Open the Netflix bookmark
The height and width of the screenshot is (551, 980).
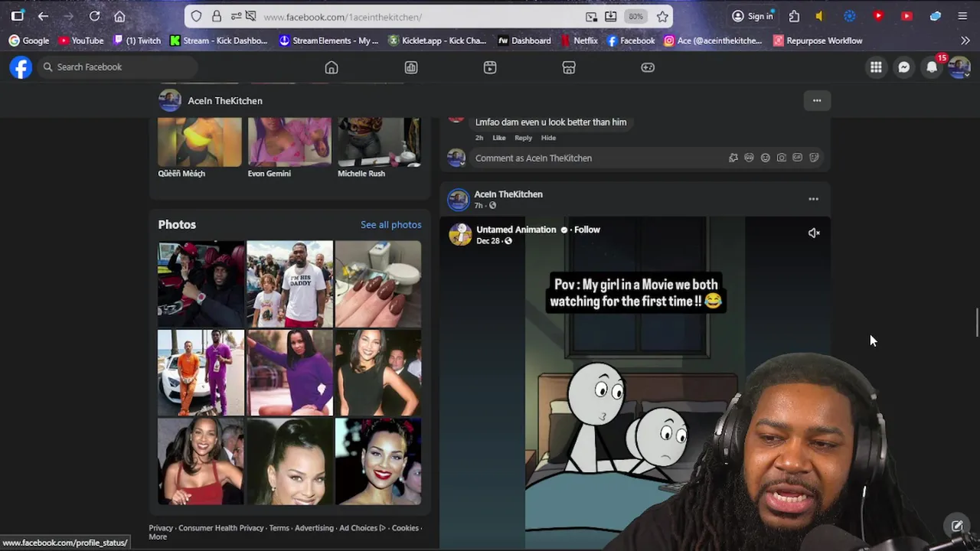coord(580,41)
